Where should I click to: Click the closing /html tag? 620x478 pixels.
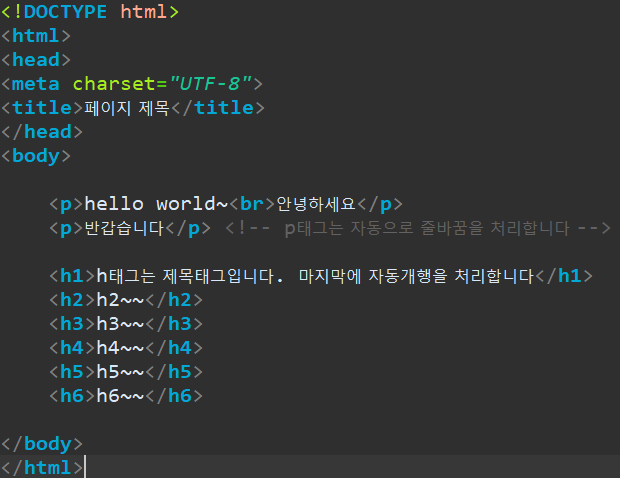click(42, 468)
